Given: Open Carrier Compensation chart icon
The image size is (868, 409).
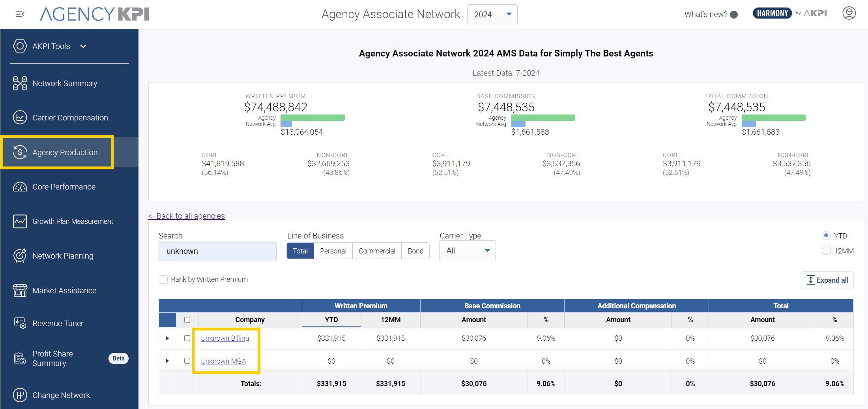Looking at the screenshot, I should [20, 118].
